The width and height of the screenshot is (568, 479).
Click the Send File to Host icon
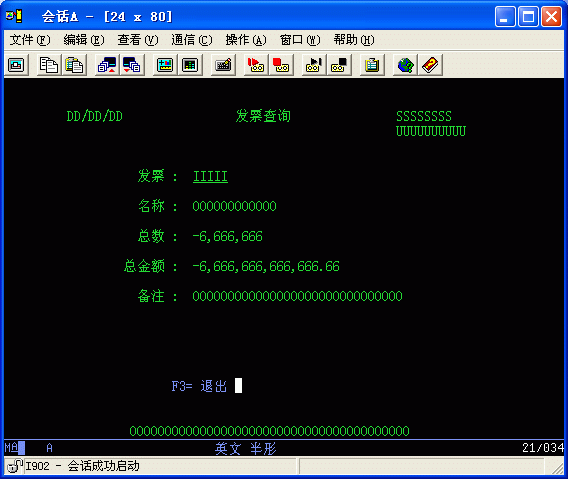[107, 65]
